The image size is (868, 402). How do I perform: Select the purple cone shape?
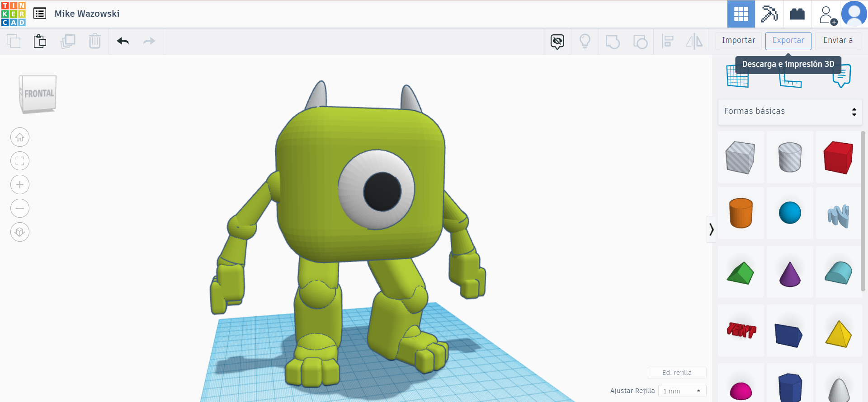[790, 274]
